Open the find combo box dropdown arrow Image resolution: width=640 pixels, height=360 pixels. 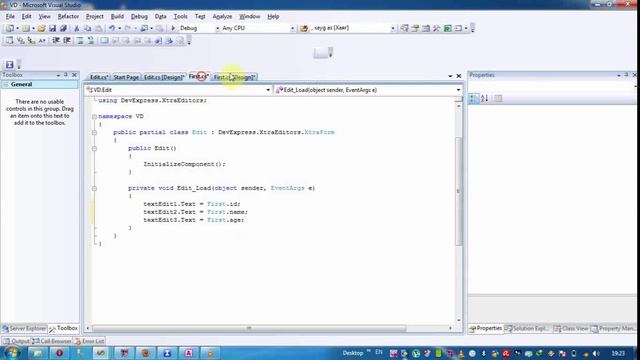pyautogui.click(x=393, y=28)
